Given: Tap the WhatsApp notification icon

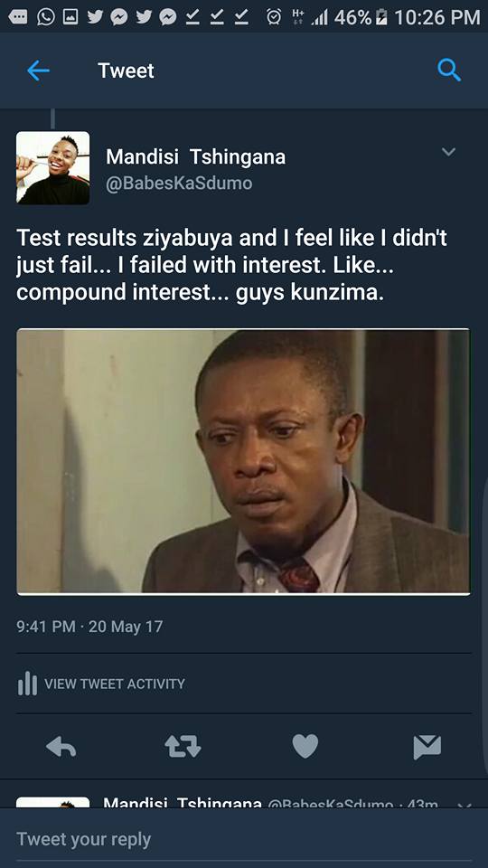Looking at the screenshot, I should coord(46,17).
